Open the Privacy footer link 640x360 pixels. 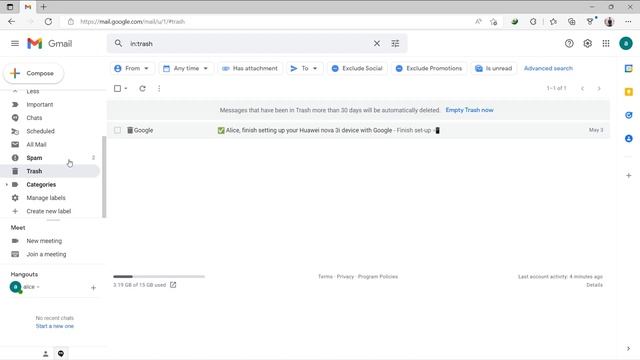[x=345, y=277]
